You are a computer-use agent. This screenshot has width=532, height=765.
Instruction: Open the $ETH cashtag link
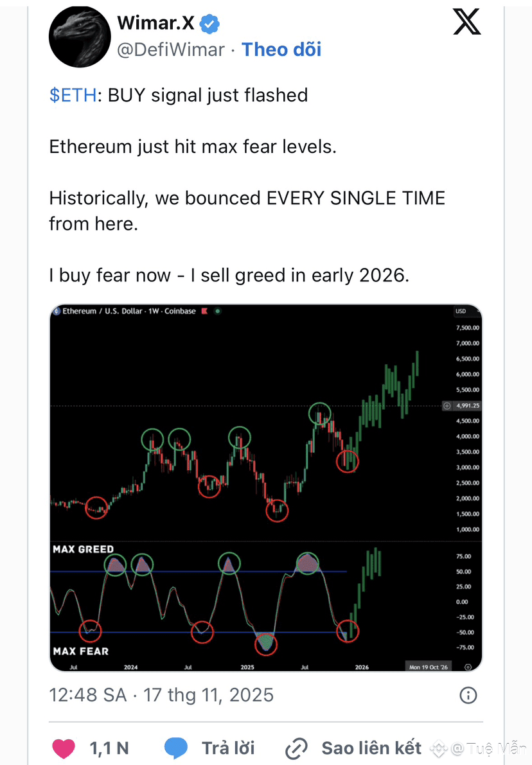tap(73, 95)
